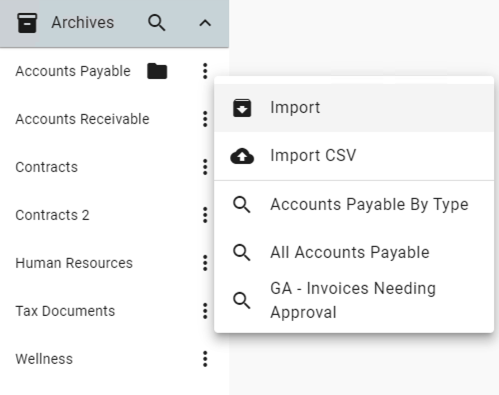499x395 pixels.
Task: Click the magnifier beside Accounts Payable By Type
Action: point(242,205)
